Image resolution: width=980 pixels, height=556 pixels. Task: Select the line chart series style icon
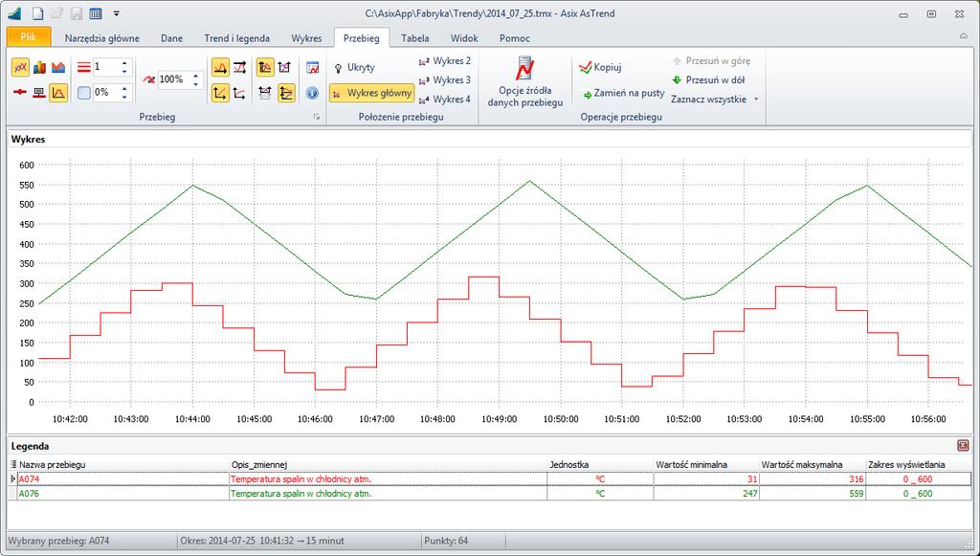(20, 67)
